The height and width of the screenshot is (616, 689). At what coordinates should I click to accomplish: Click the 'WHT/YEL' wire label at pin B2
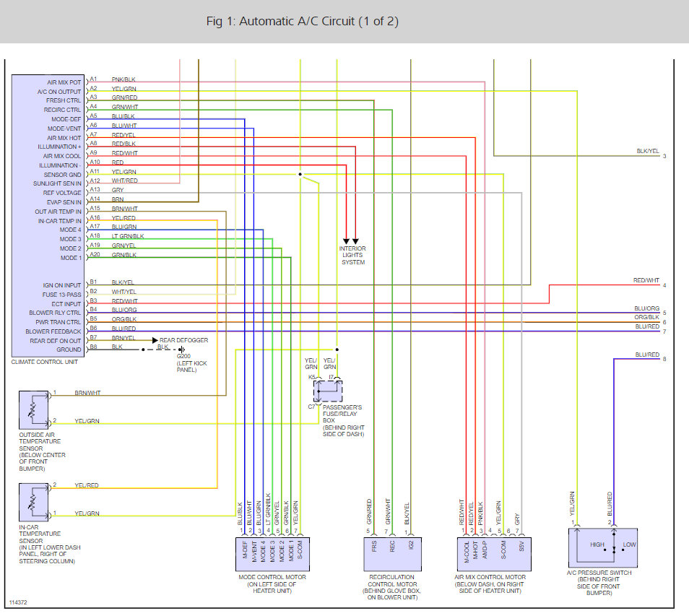click(x=124, y=292)
